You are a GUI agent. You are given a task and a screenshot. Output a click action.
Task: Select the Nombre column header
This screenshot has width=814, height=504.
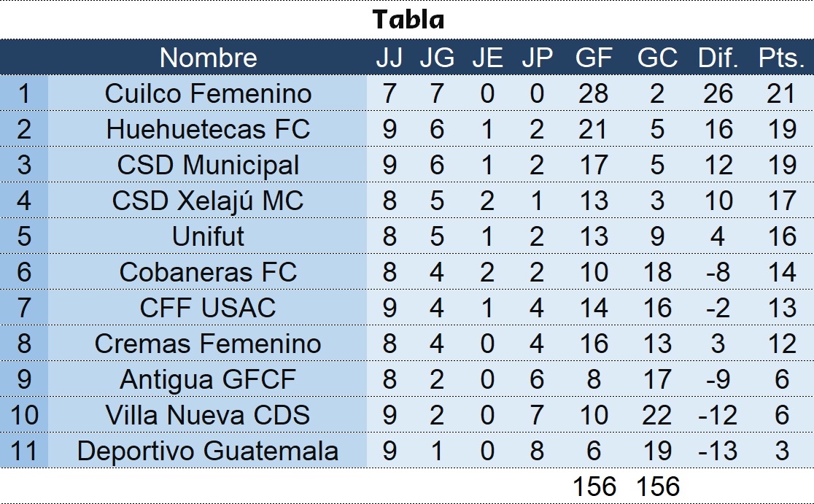tap(208, 58)
